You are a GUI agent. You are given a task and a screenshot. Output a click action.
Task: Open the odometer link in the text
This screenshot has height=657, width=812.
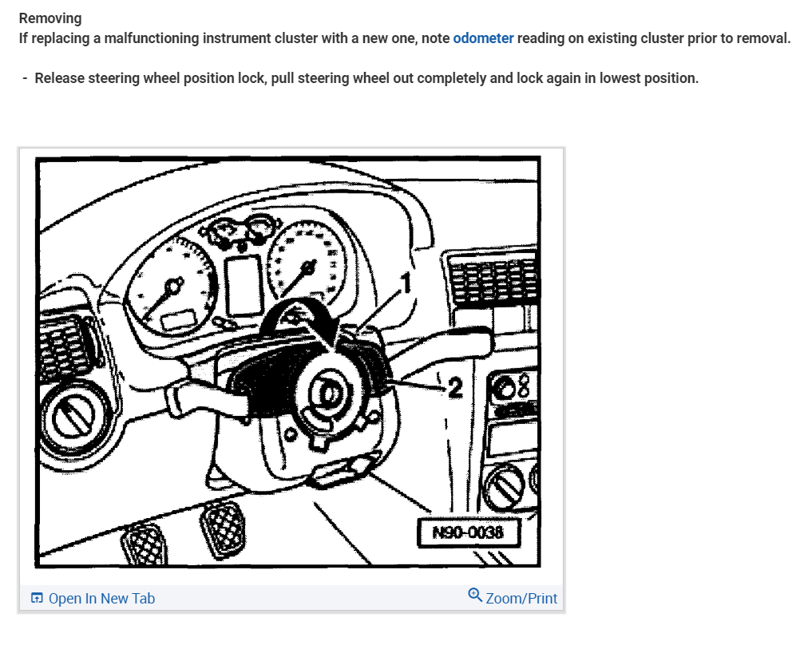[x=483, y=38]
